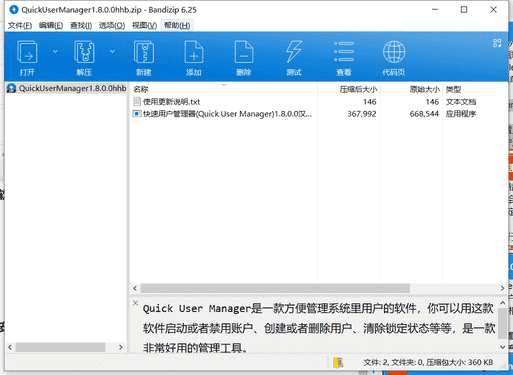Click the Bandizip logo in title bar
The width and height of the screenshot is (513, 375).
click(14, 10)
